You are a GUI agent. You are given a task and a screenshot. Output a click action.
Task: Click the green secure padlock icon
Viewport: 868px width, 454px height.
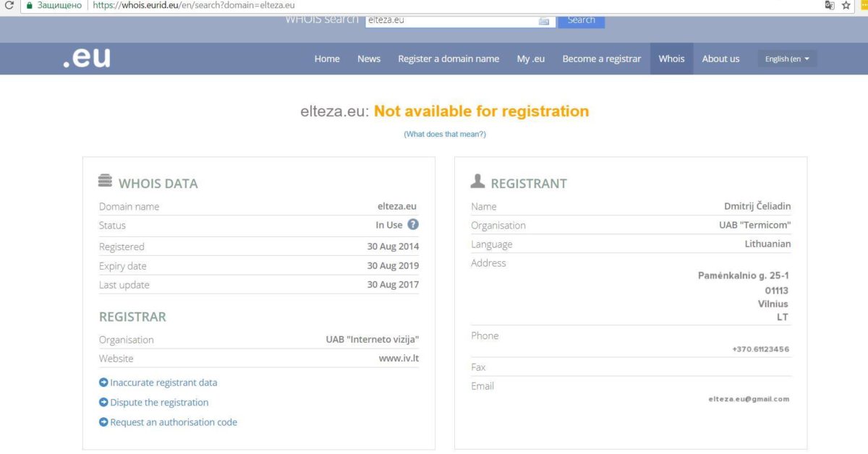pos(29,5)
